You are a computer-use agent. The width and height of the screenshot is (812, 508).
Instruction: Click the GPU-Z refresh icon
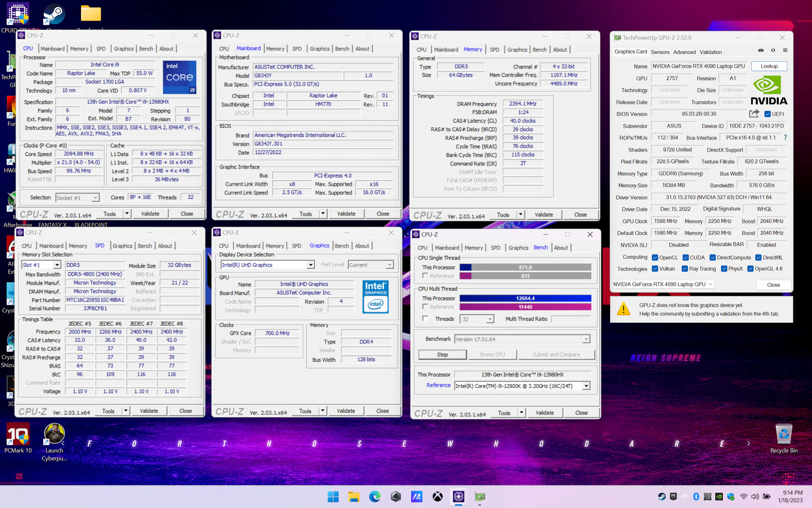pos(773,50)
